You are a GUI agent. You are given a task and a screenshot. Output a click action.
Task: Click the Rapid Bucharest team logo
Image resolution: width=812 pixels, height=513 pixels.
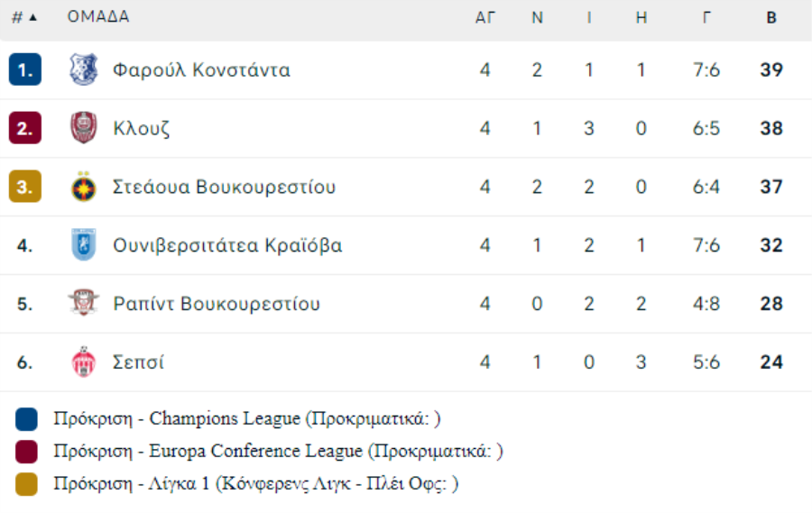[x=83, y=304]
